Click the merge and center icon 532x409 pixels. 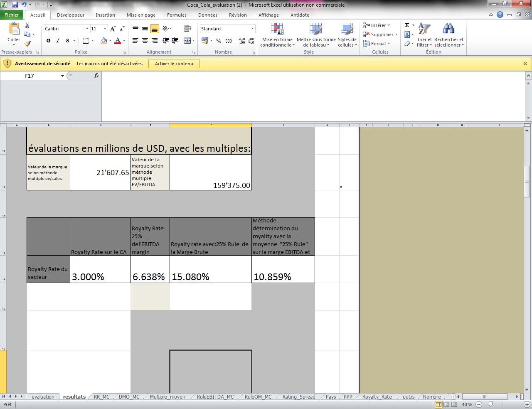tap(187, 41)
